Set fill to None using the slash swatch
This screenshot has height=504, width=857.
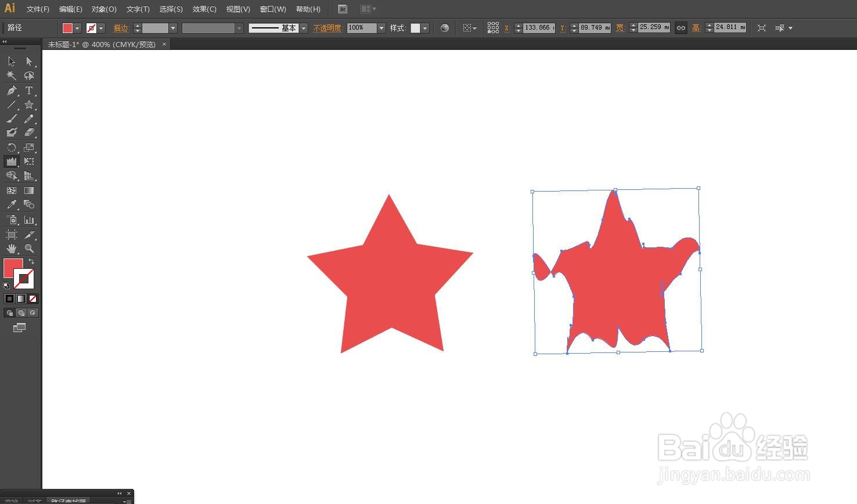(x=33, y=298)
